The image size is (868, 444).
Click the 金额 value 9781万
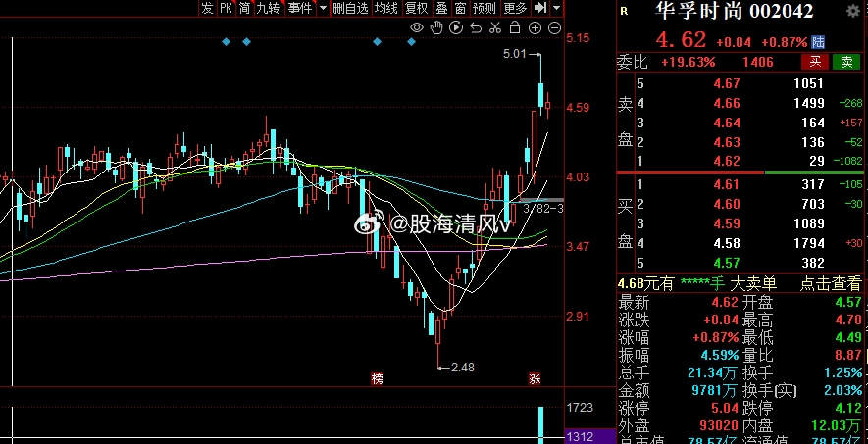(715, 391)
